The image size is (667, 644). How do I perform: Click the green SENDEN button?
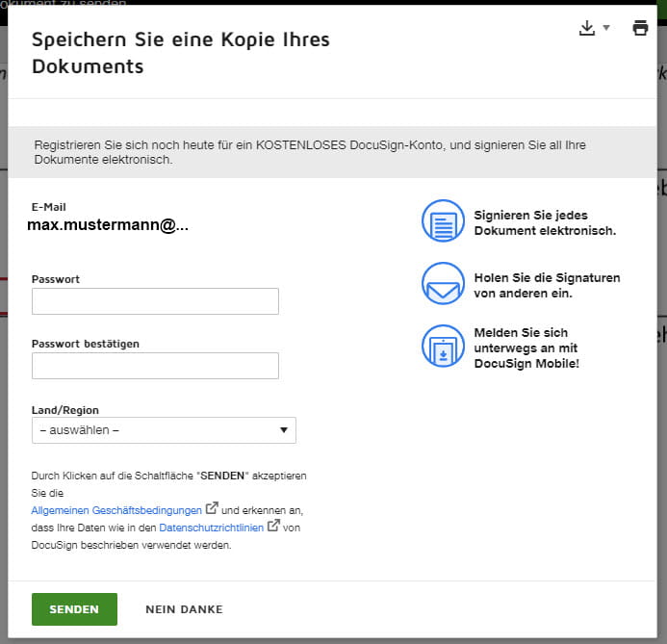(x=74, y=609)
